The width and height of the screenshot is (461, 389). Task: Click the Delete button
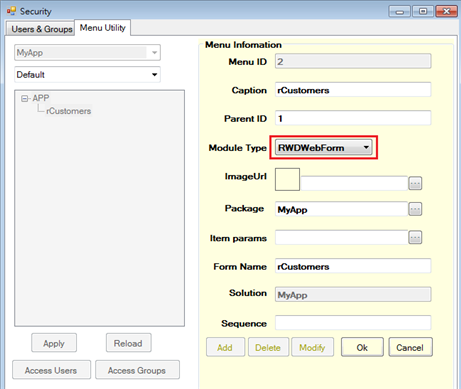click(268, 347)
